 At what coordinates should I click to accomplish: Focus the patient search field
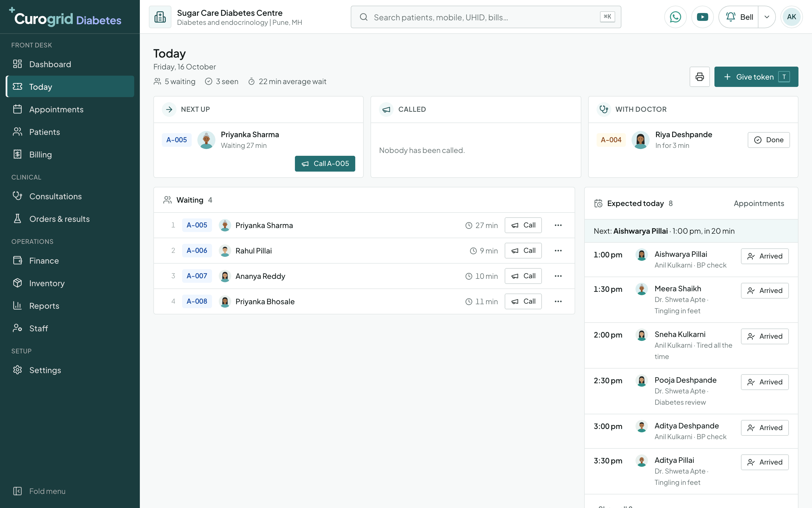click(x=486, y=17)
